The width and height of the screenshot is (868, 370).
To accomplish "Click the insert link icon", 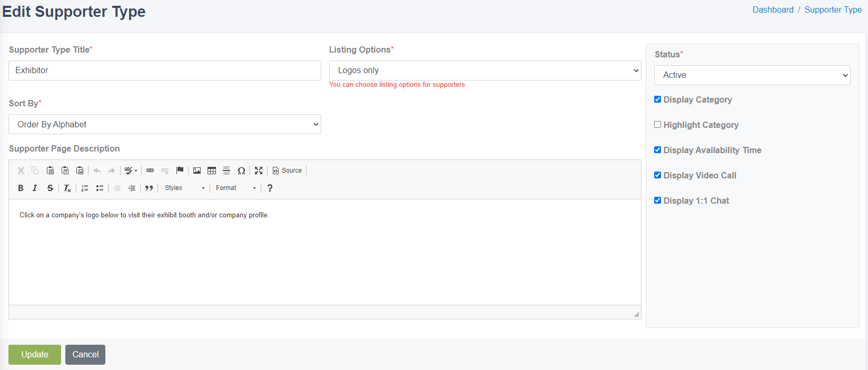I will coord(150,171).
